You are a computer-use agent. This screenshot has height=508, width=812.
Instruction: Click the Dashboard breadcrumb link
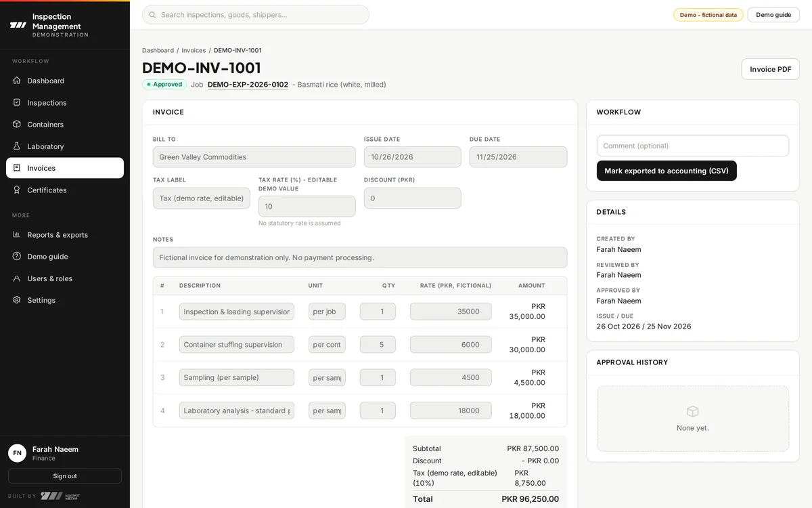pyautogui.click(x=158, y=50)
